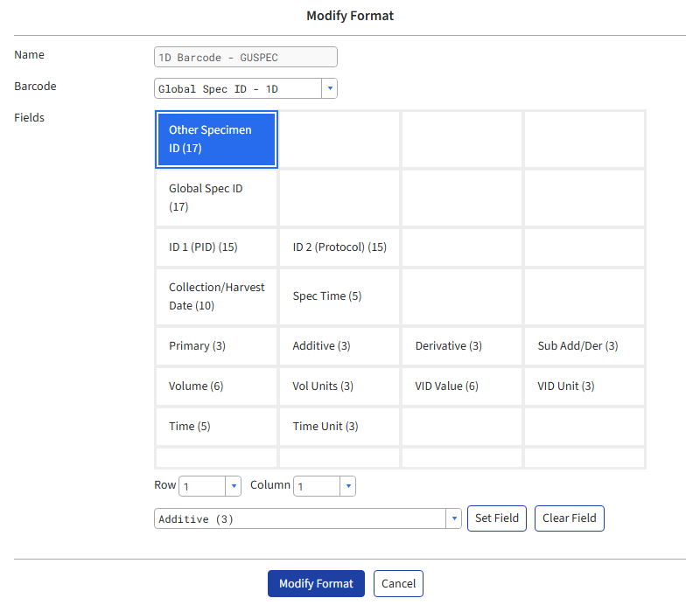Select the Time (5) cell
The image size is (700, 612).
216,427
